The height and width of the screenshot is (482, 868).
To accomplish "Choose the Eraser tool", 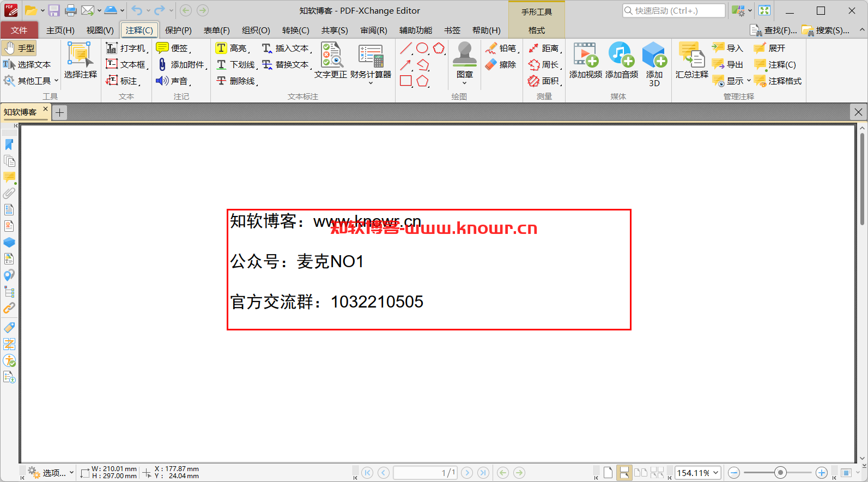I will (x=500, y=64).
